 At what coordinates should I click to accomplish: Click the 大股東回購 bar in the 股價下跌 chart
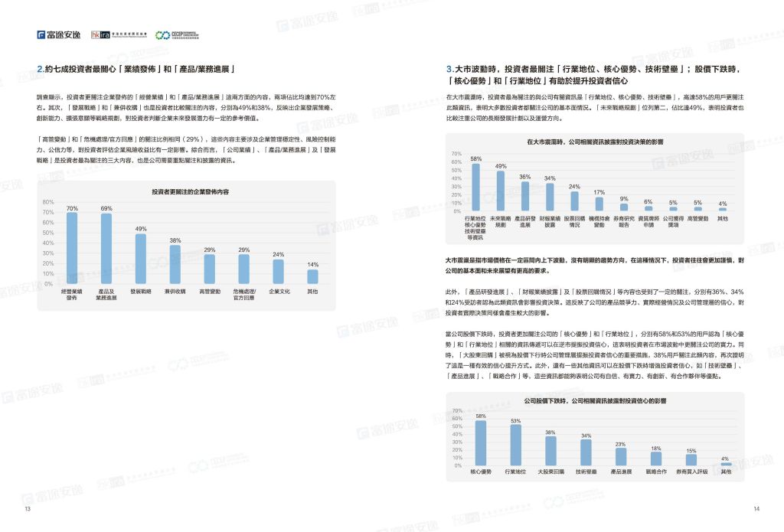coord(550,451)
